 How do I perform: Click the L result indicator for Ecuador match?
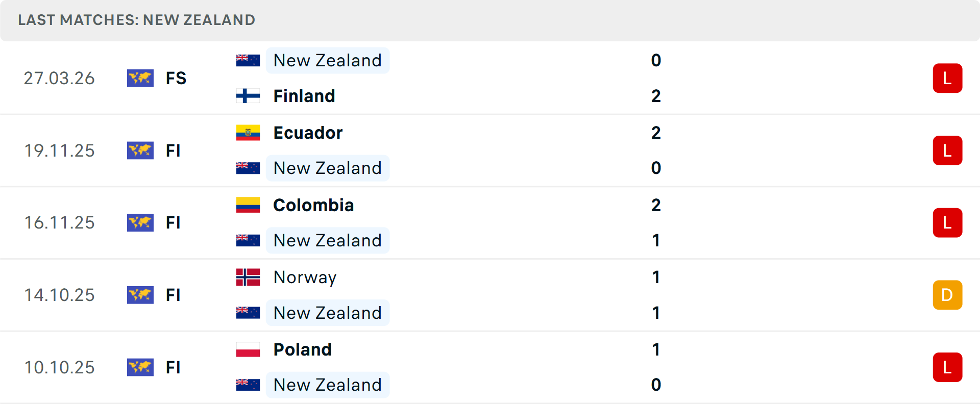point(947,150)
